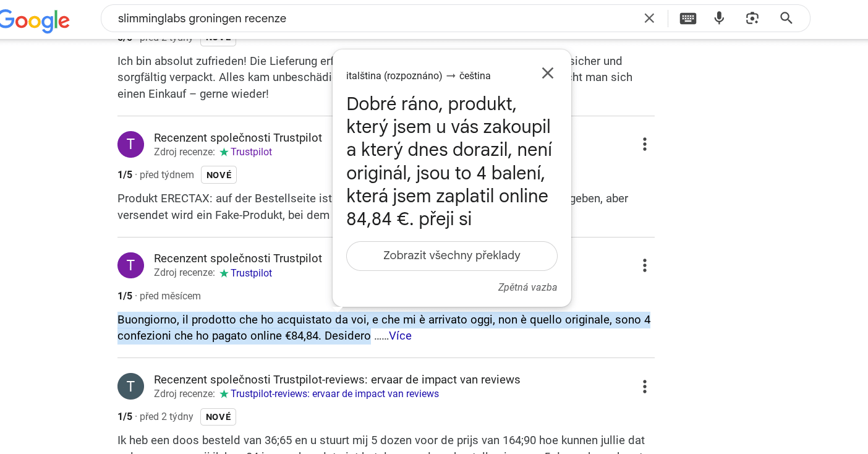Click reviewer name above the Buongiorno review

tap(238, 259)
